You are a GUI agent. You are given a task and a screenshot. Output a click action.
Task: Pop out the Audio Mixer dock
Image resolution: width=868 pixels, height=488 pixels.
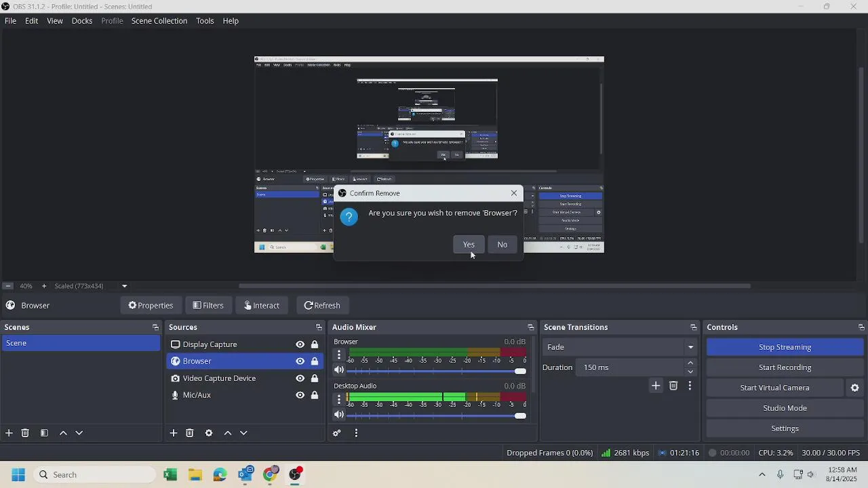[x=530, y=327]
